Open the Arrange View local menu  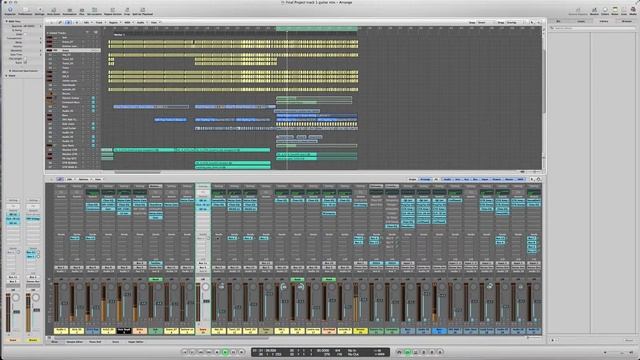pos(155,22)
